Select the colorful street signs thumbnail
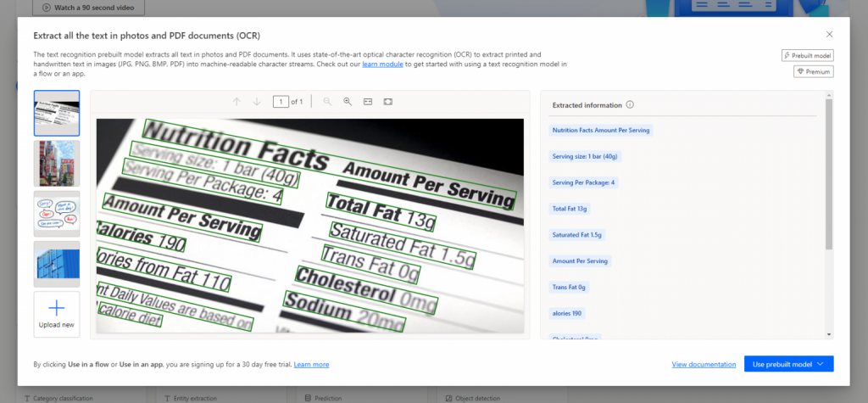Image resolution: width=868 pixels, height=403 pixels. pos(57,163)
